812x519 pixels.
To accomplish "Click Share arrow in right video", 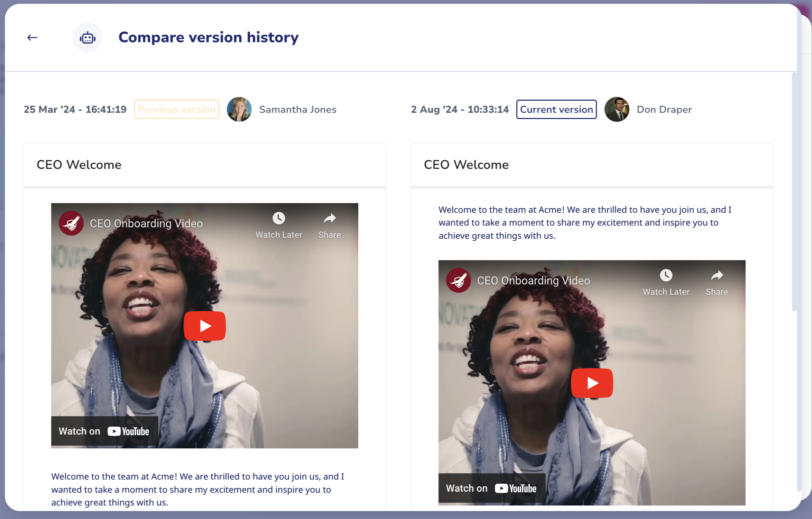I will (717, 275).
